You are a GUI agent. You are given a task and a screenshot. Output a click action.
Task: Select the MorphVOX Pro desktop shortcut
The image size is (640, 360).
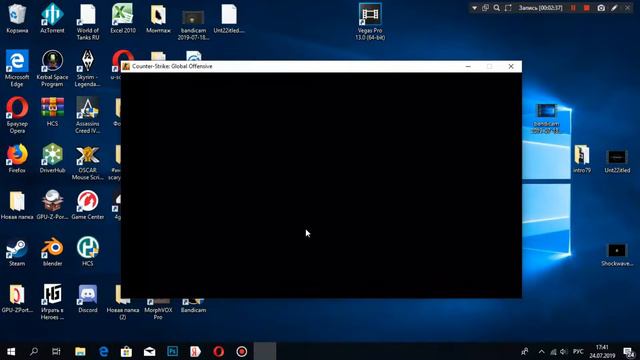coord(158,309)
